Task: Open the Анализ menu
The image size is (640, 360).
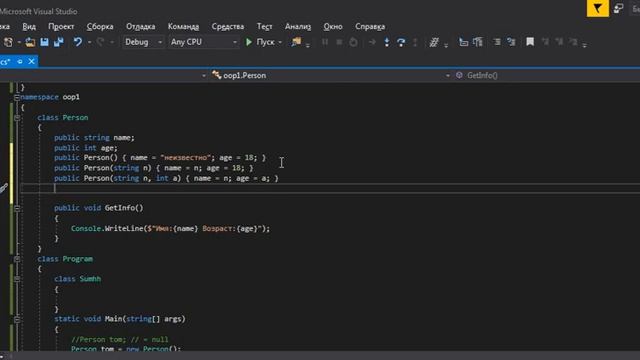Action: pos(298,27)
